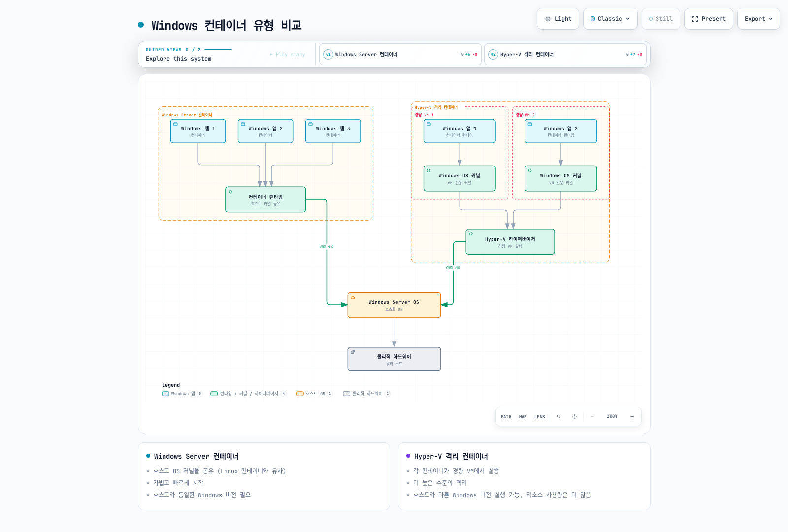Zoom in with the plus button
The width and height of the screenshot is (788, 532).
(632, 417)
